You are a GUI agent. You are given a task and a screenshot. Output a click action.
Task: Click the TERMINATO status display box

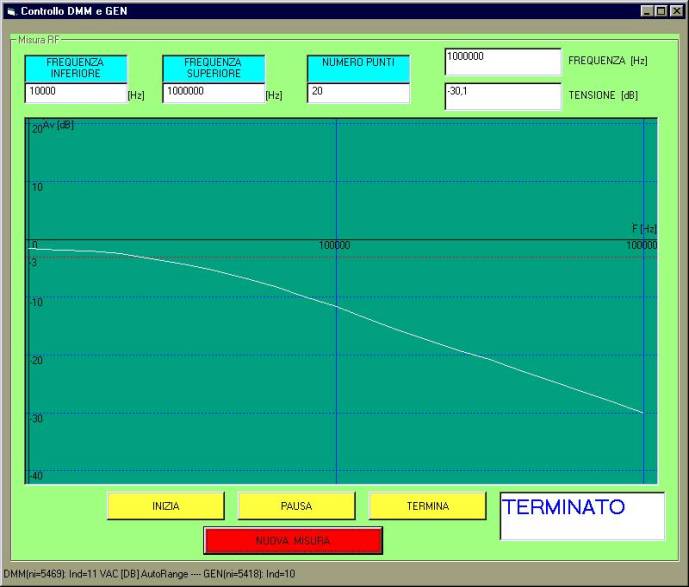click(581, 515)
